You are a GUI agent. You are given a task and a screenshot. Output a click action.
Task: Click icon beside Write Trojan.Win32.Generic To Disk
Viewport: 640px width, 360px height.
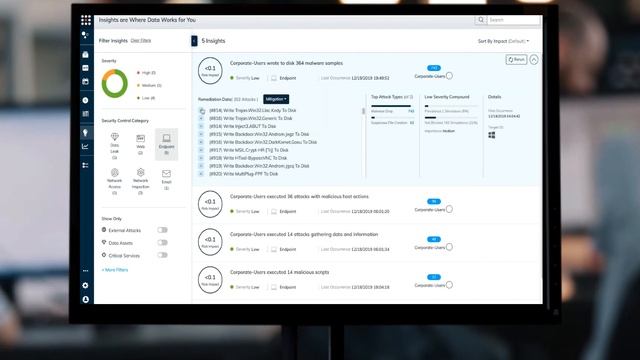pos(201,118)
